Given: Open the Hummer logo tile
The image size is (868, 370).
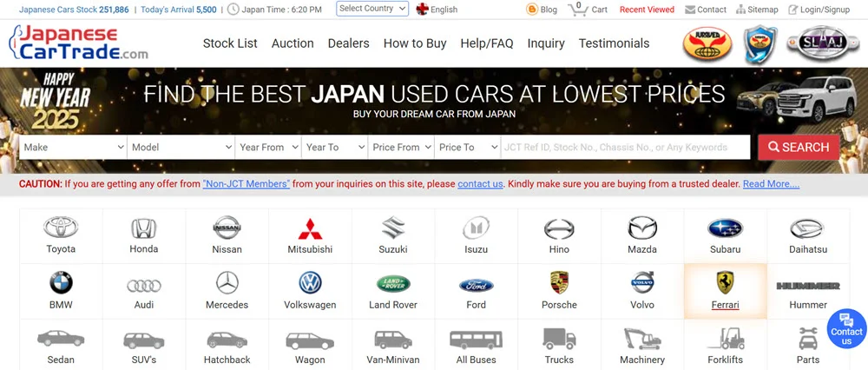Looking at the screenshot, I should [x=808, y=286].
